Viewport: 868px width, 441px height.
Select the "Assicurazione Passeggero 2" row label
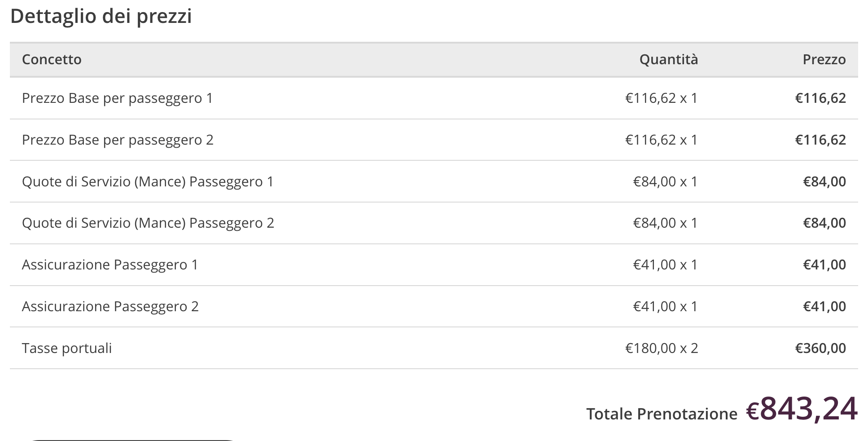(x=110, y=307)
